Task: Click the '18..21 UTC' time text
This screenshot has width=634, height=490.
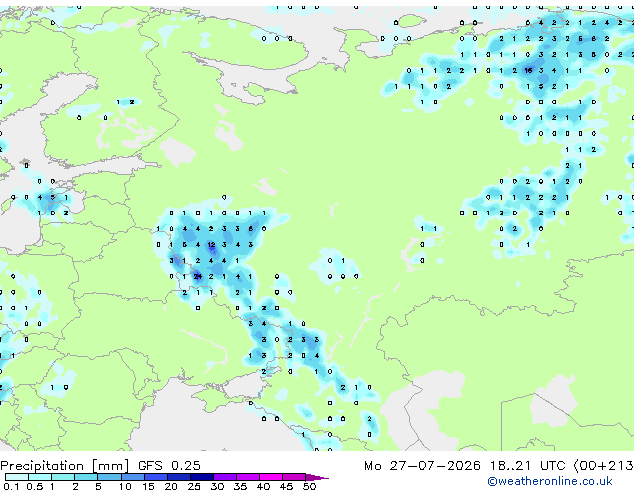Action: click(527, 466)
